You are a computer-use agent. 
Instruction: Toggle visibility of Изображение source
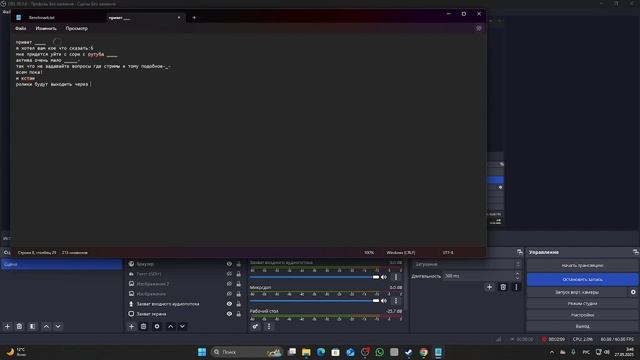229,294
